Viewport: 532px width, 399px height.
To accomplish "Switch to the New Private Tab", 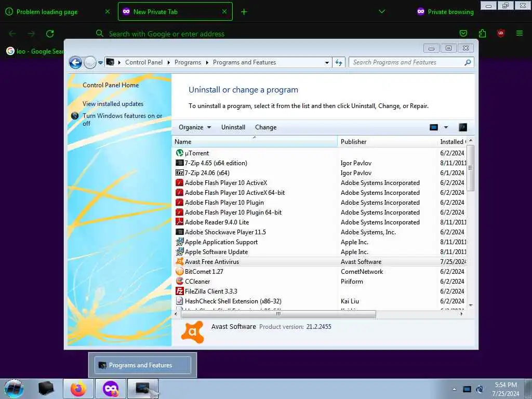I will click(x=176, y=11).
